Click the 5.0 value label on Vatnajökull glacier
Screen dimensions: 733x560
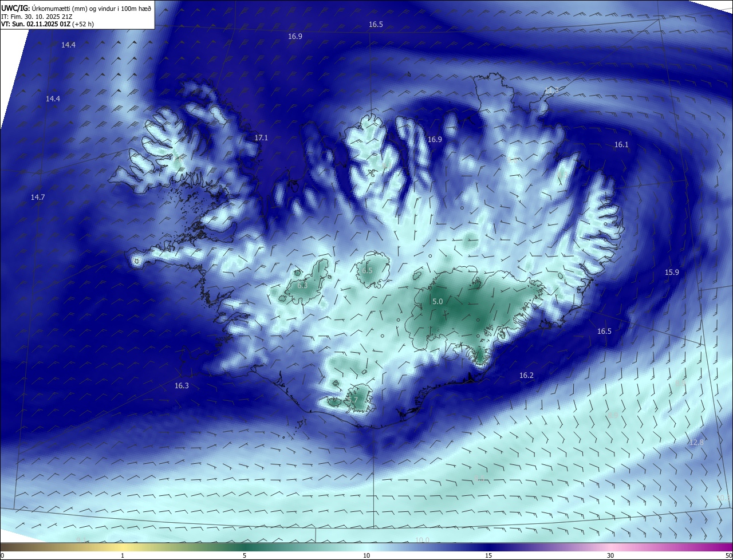pyautogui.click(x=438, y=301)
